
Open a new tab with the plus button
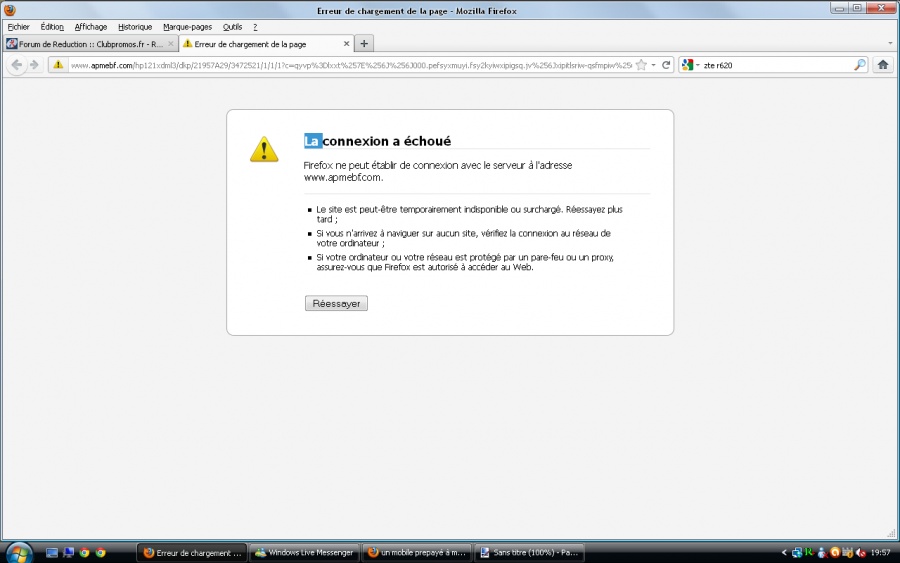pos(364,44)
